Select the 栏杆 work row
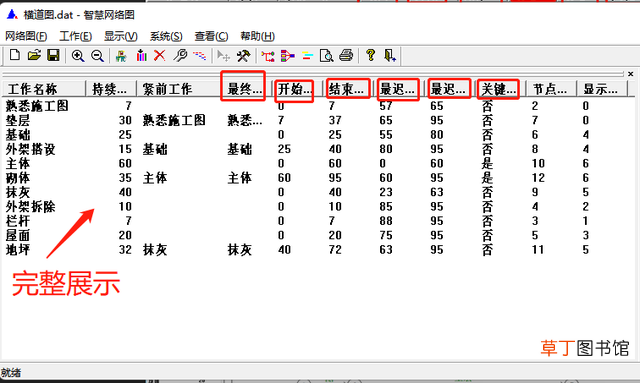The height and width of the screenshot is (383, 640). pos(18,221)
